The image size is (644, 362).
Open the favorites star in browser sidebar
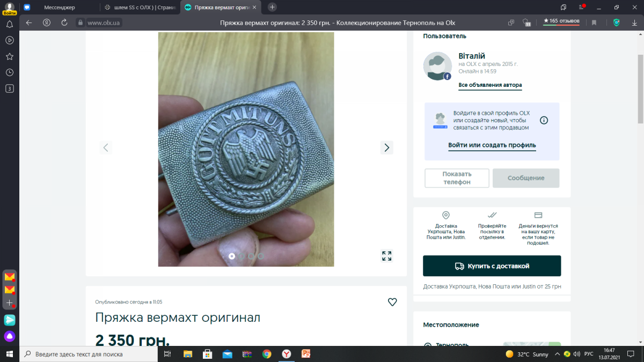(9, 56)
